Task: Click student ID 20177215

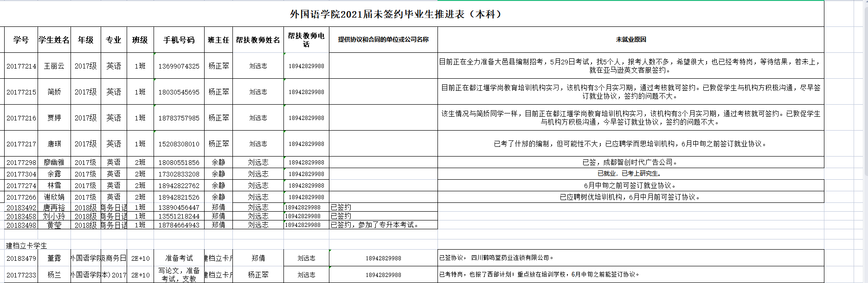Action: (21, 92)
